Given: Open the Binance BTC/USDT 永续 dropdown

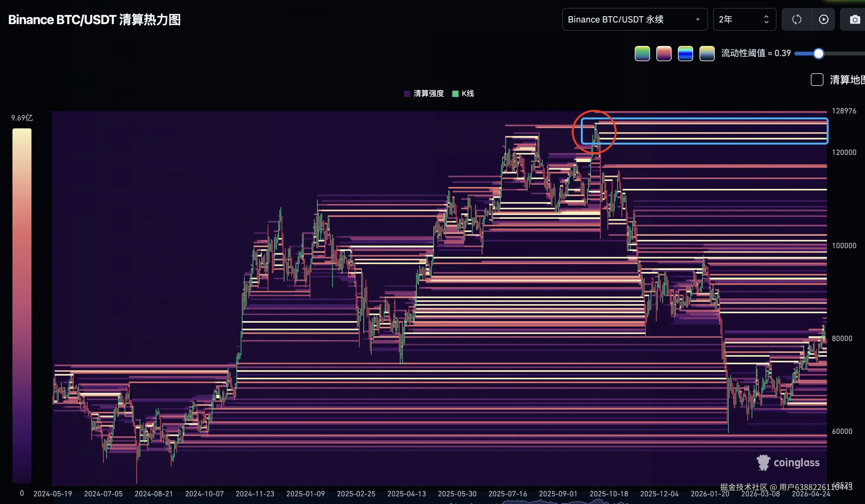Looking at the screenshot, I should point(635,20).
